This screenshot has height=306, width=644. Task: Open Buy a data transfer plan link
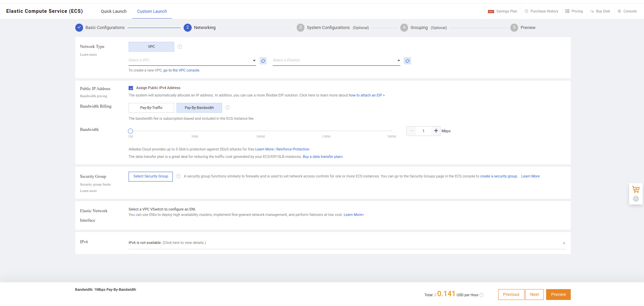(x=323, y=157)
